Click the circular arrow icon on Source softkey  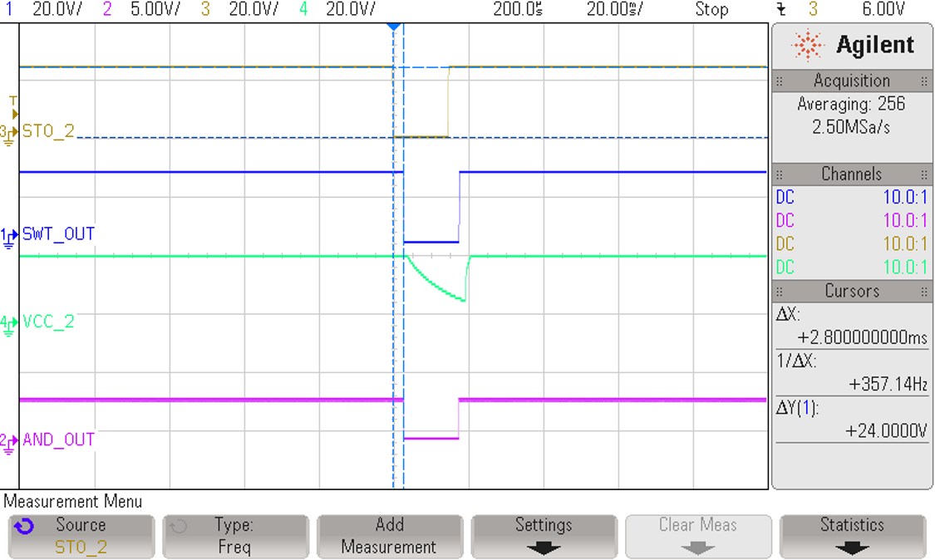(24, 525)
